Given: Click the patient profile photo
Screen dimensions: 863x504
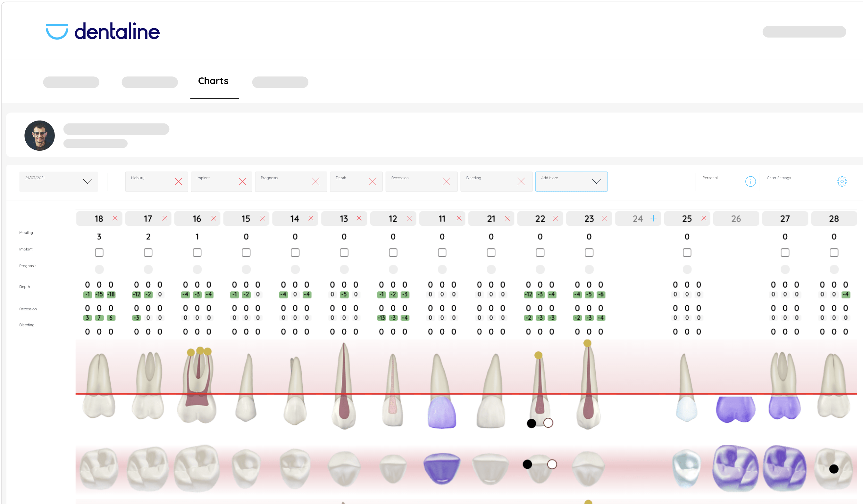Looking at the screenshot, I should pos(40,136).
